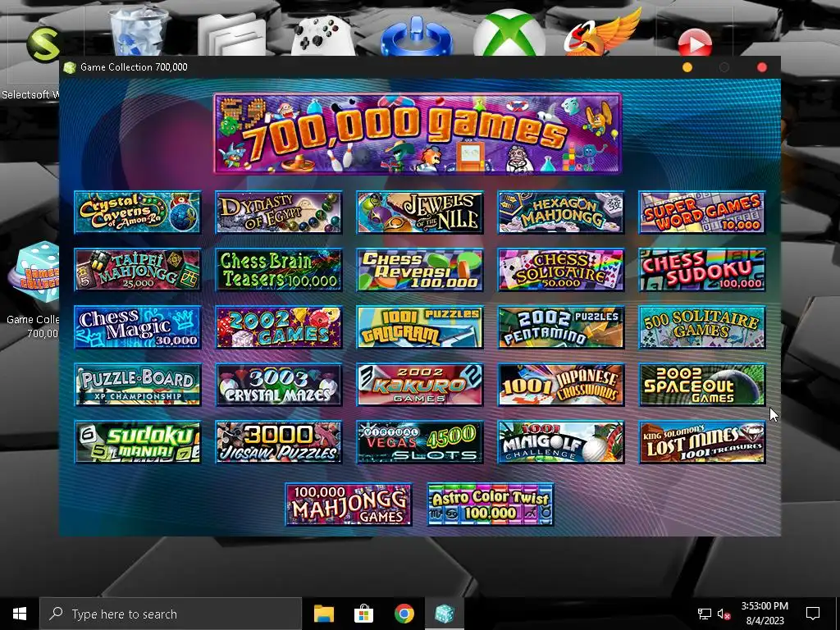Select the red play button desktop icon
The image size is (840, 630).
(x=695, y=43)
